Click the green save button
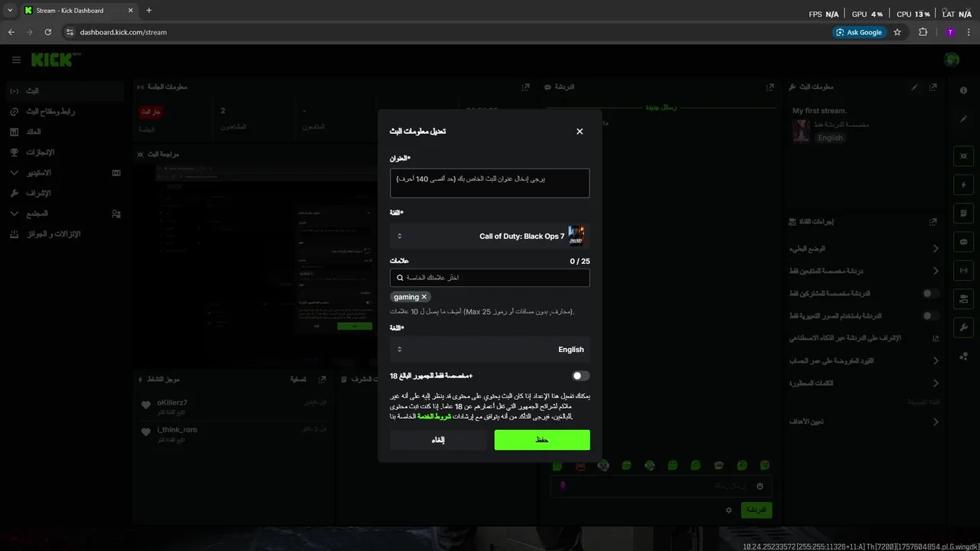The height and width of the screenshot is (551, 980). click(542, 440)
